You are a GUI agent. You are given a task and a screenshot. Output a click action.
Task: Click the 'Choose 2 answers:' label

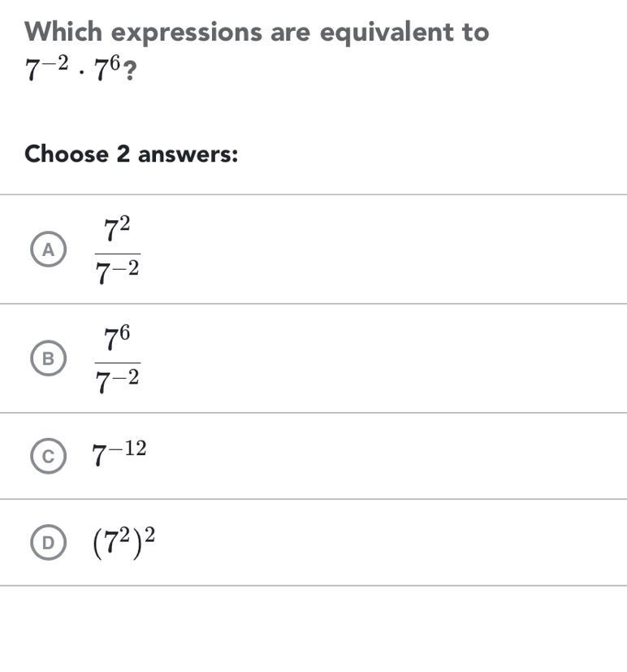(x=131, y=154)
